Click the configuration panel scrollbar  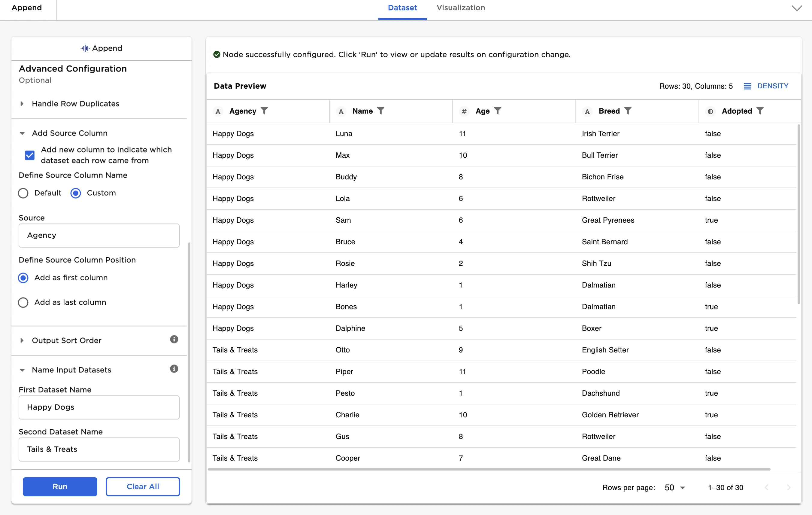coord(189,352)
